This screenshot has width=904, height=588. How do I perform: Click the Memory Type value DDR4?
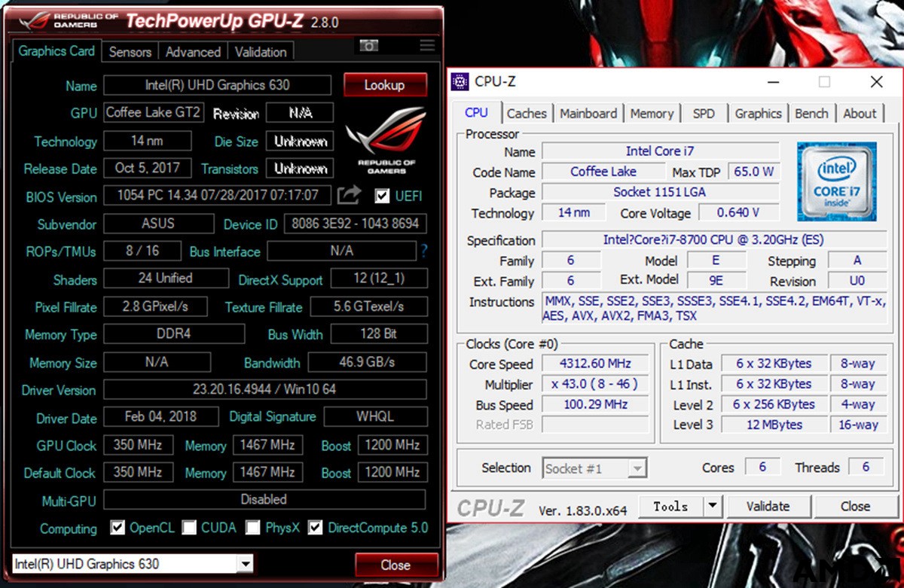coord(174,334)
